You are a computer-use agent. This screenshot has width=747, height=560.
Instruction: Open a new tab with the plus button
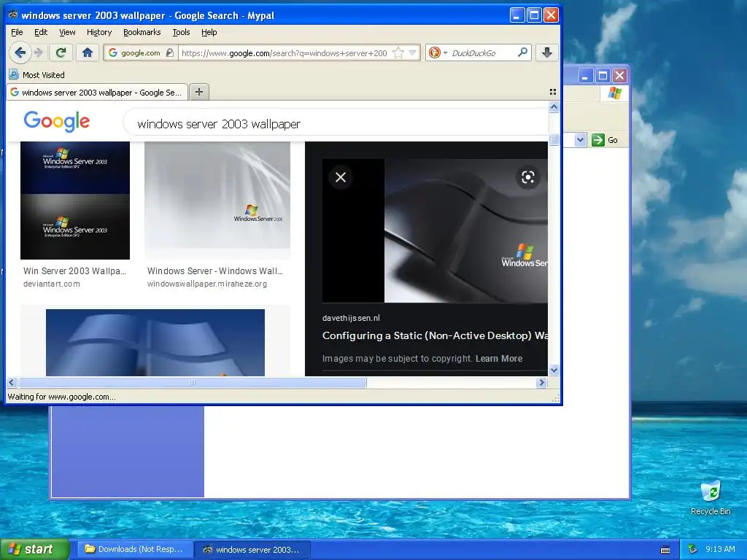click(199, 92)
